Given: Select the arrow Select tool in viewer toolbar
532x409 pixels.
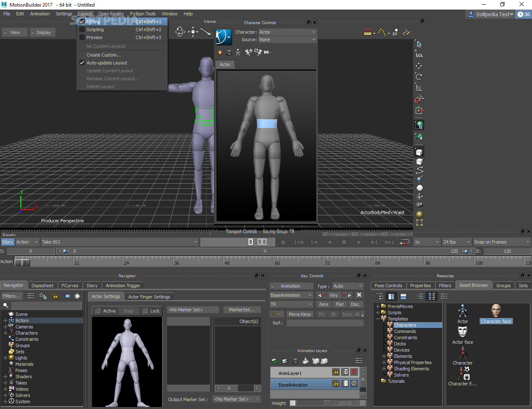Looking at the screenshot, I should pos(419,44).
